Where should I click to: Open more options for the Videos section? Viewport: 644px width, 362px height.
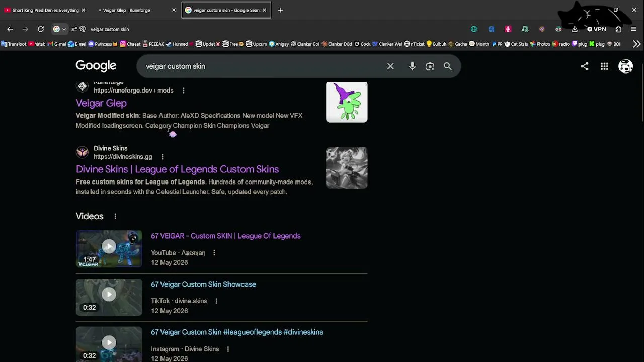tap(115, 216)
